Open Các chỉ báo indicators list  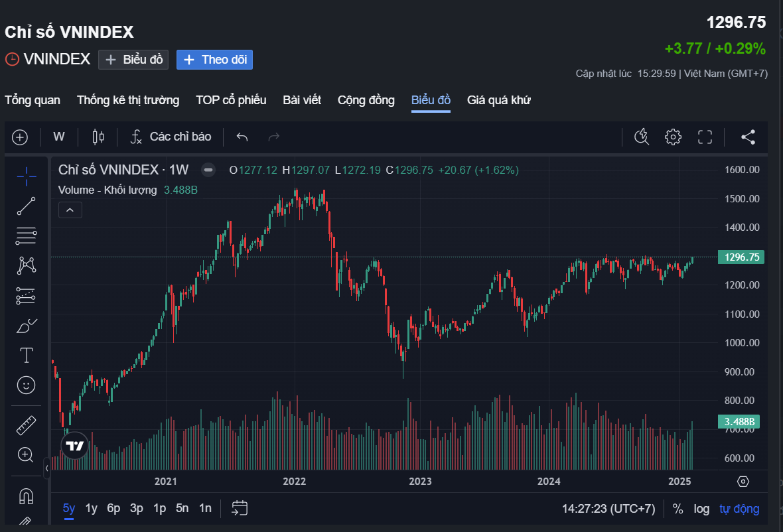point(171,137)
